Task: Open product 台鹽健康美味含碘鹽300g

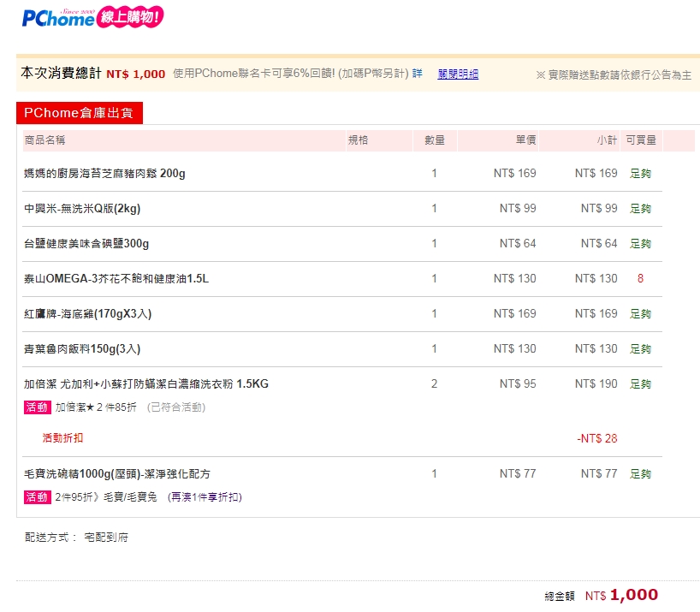Action: tap(86, 244)
